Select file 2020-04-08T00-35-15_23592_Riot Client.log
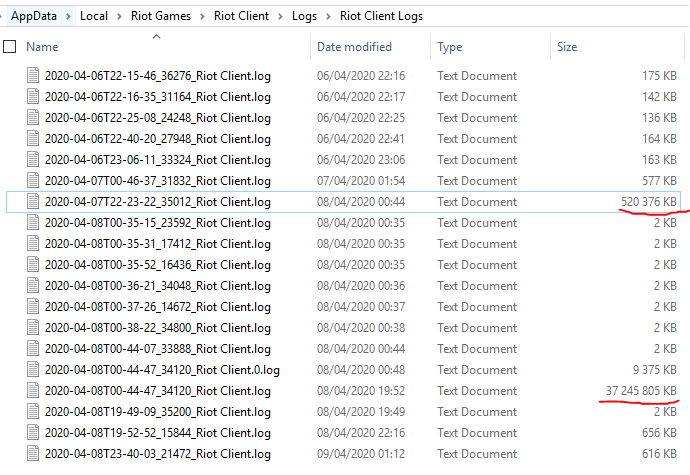This screenshot has width=690, height=475. [x=158, y=223]
